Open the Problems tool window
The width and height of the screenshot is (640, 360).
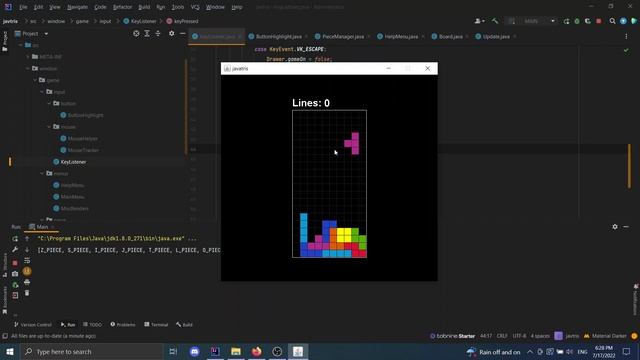click(x=122, y=324)
